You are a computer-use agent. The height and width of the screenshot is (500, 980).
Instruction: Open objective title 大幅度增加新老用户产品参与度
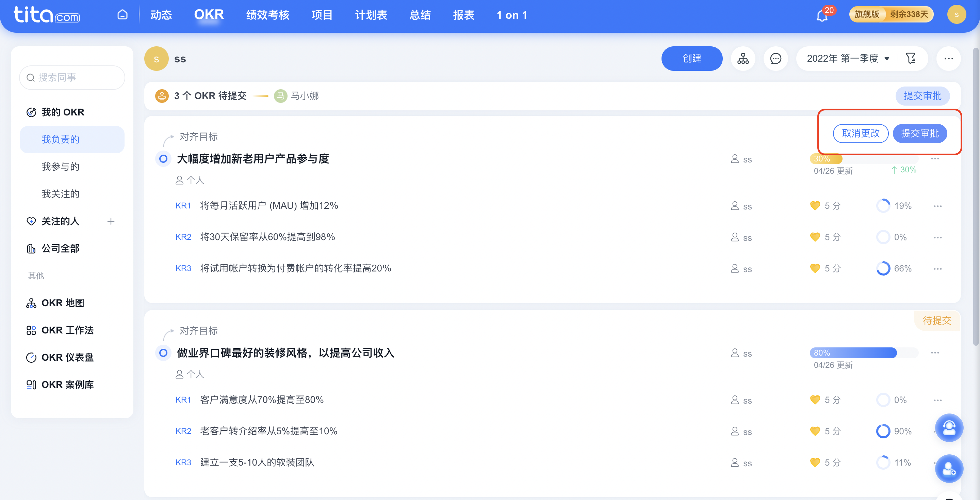[x=253, y=159]
